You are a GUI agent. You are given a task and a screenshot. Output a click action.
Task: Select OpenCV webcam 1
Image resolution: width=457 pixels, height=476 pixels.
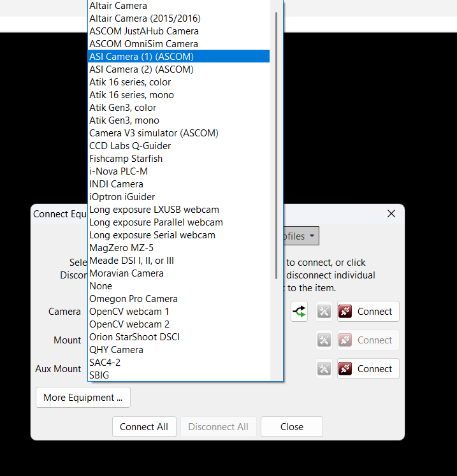click(x=178, y=312)
